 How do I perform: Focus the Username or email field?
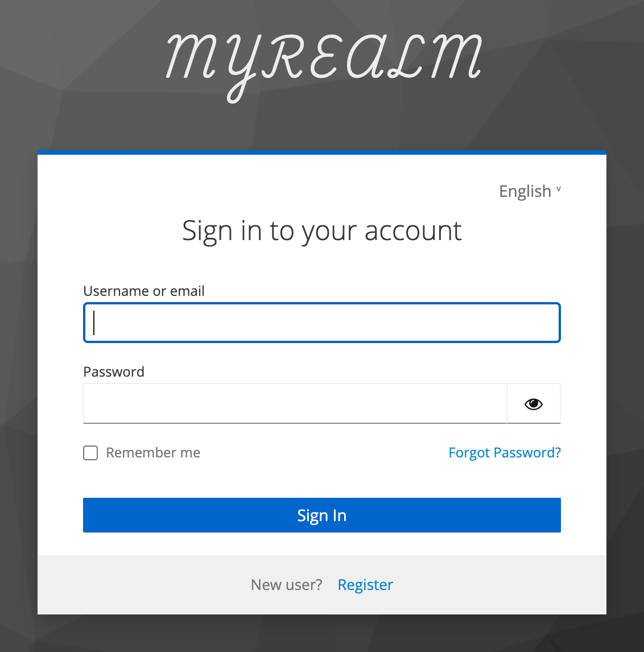[x=322, y=323]
